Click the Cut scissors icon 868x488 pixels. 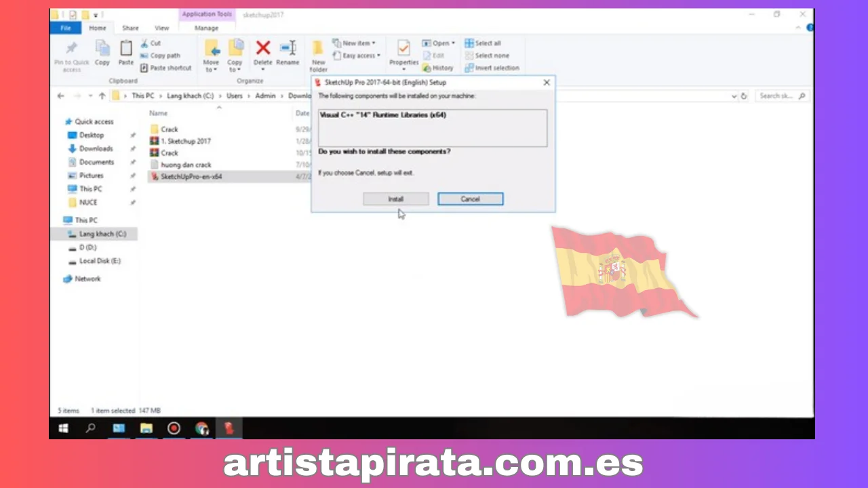click(145, 43)
